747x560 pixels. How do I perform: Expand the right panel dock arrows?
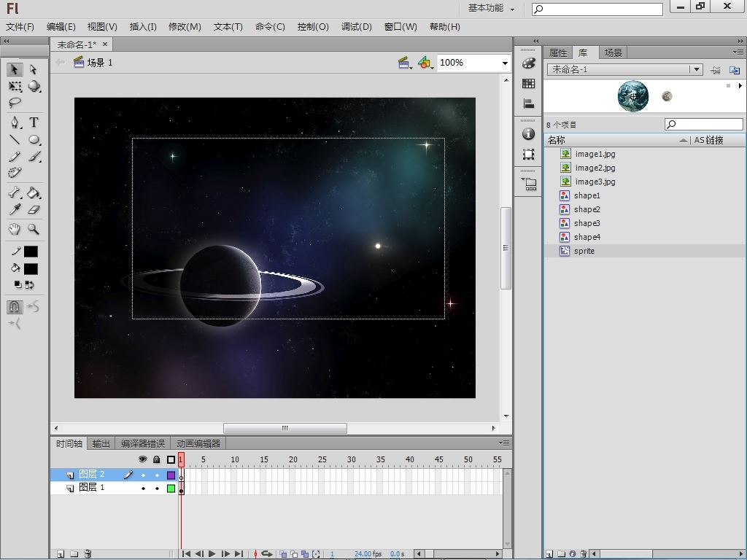click(740, 41)
